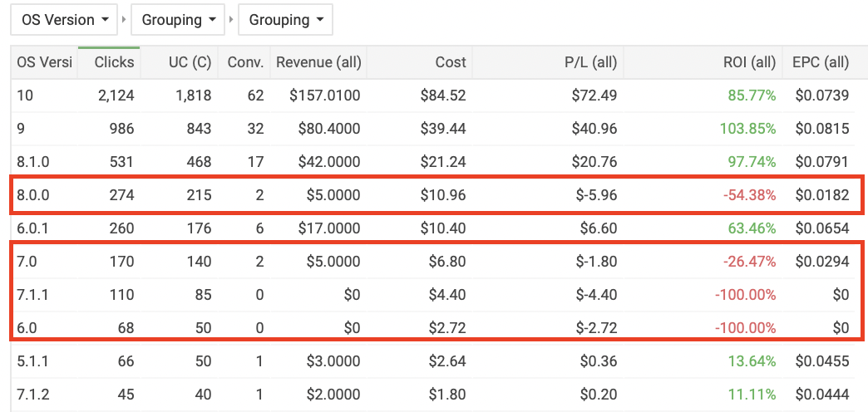The height and width of the screenshot is (412, 868).
Task: Select the OS version 10 row
Action: point(433,96)
